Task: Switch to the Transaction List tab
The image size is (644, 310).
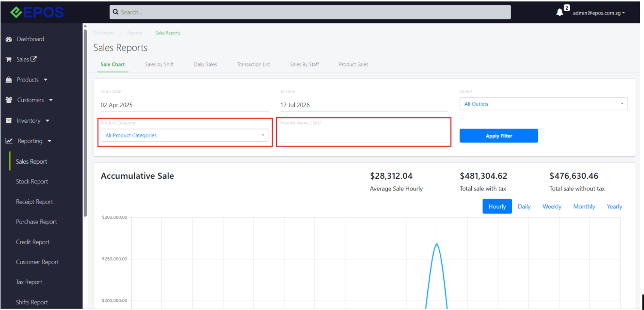Action: tap(254, 65)
